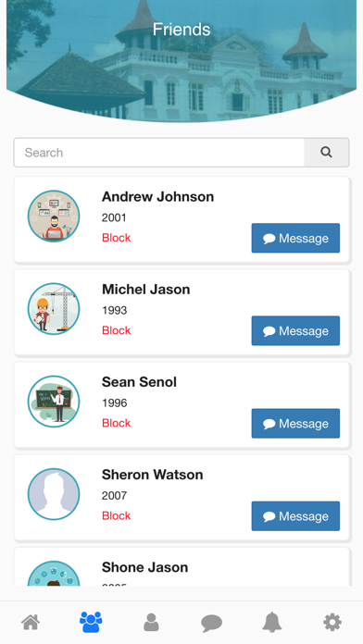Image resolution: width=363 pixels, height=644 pixels.
Task: Message Michel Jason
Action: [295, 330]
